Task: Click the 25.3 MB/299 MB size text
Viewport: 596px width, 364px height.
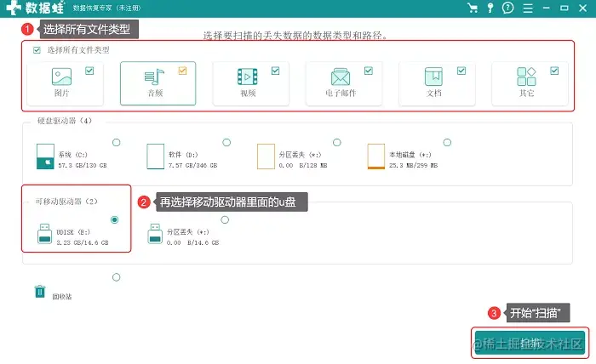Action: tap(413, 166)
